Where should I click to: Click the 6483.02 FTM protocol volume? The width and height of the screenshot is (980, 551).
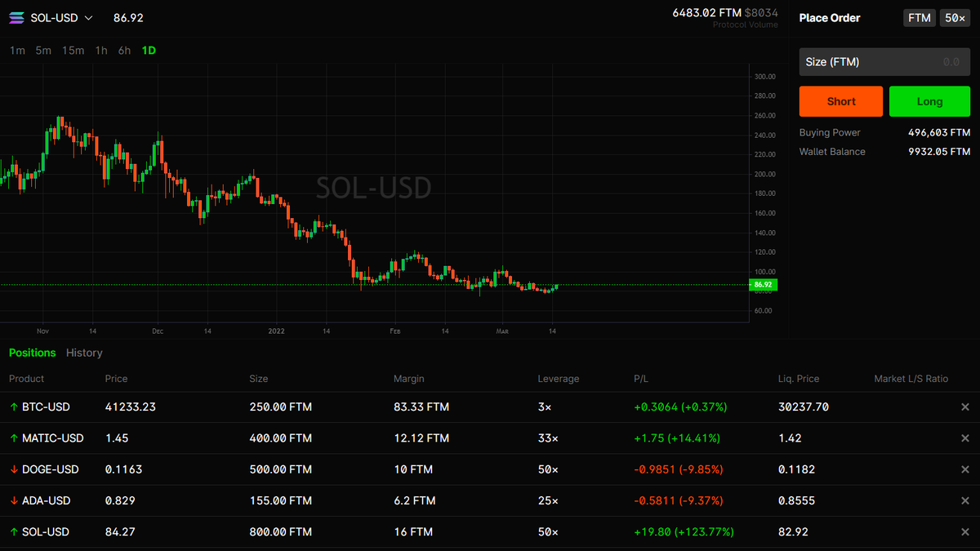click(706, 13)
